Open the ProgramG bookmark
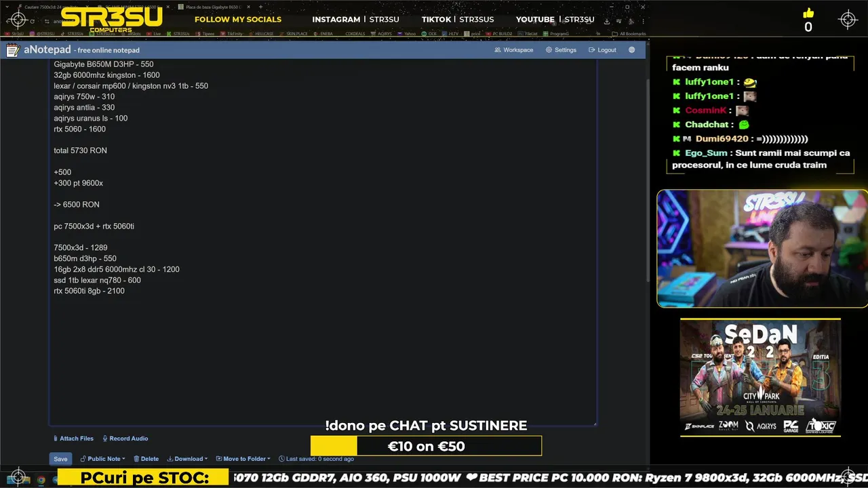 pyautogui.click(x=556, y=33)
